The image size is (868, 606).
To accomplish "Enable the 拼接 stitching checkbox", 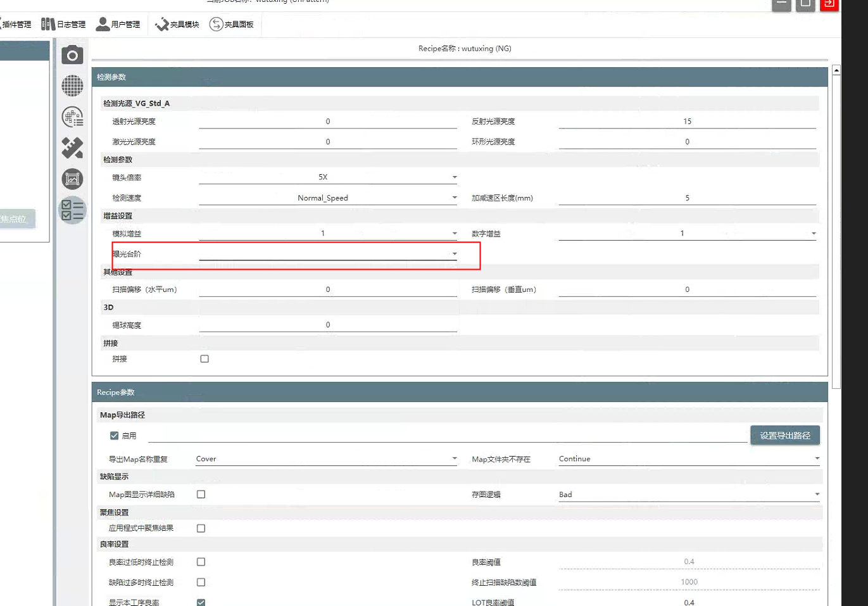I will click(x=204, y=359).
